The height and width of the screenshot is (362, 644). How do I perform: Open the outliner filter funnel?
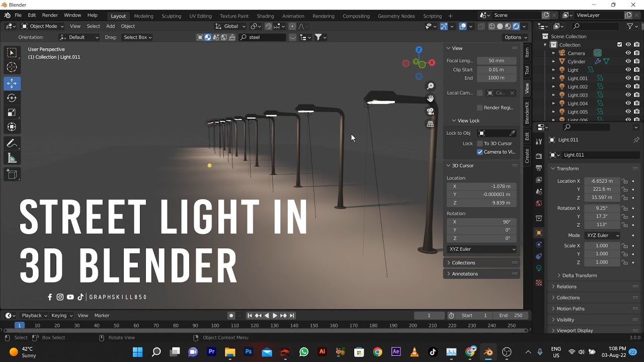629,26
